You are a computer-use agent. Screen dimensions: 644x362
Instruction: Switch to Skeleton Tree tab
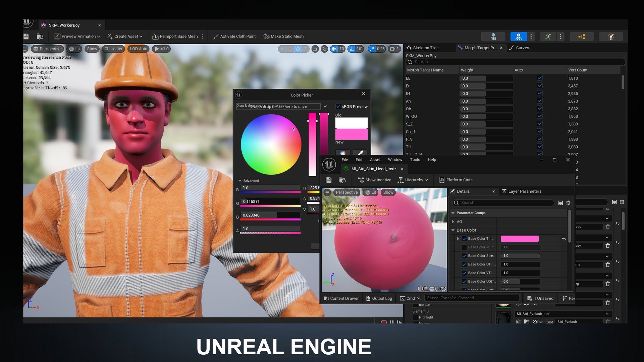click(423, 48)
